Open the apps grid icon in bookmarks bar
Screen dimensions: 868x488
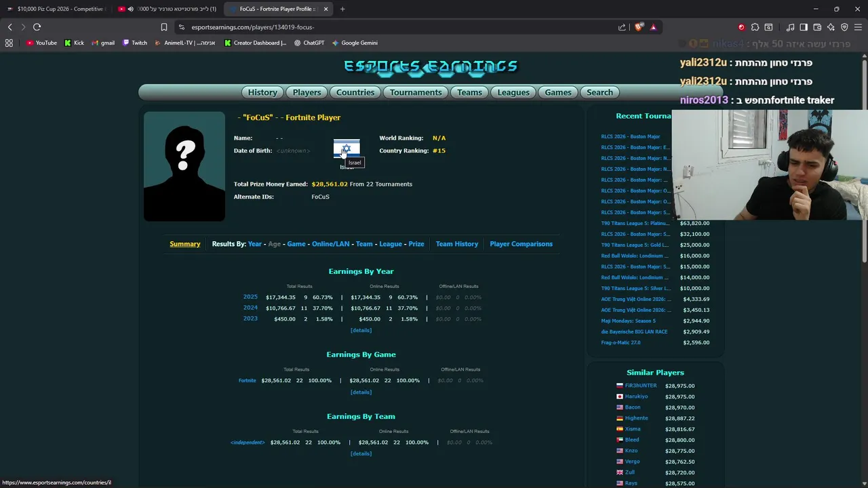click(9, 43)
